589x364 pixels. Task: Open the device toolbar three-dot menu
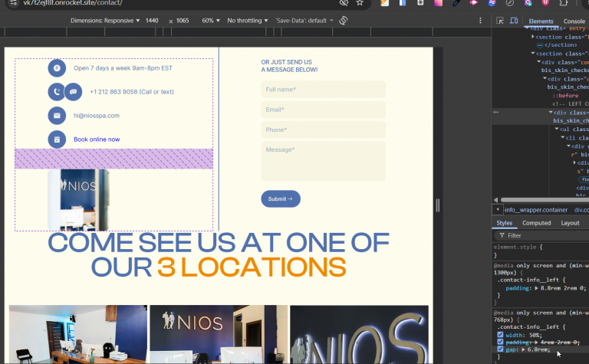480,21
